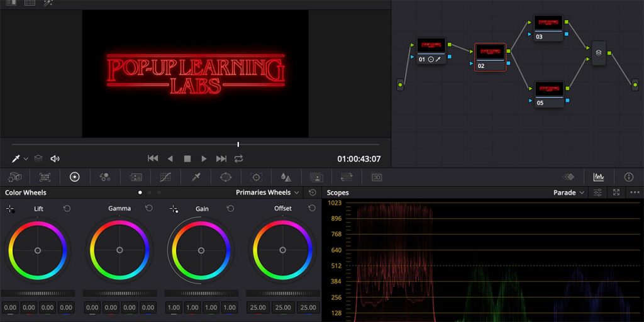The width and height of the screenshot is (644, 322).
Task: Open the Tracker palette
Action: click(256, 177)
